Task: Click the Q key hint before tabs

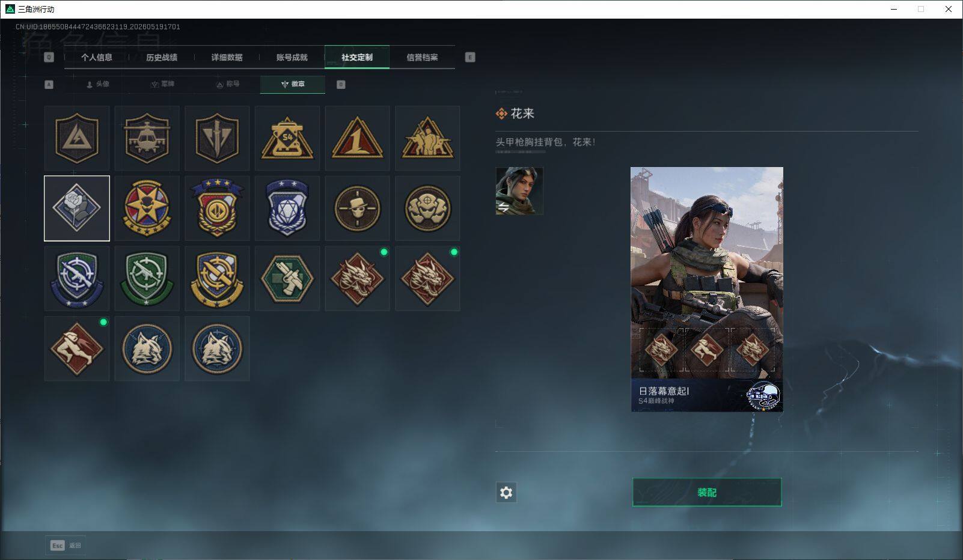Action: point(49,57)
